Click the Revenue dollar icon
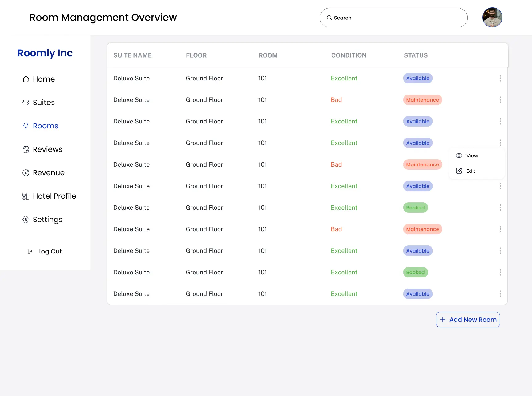The height and width of the screenshot is (396, 532). click(x=26, y=173)
